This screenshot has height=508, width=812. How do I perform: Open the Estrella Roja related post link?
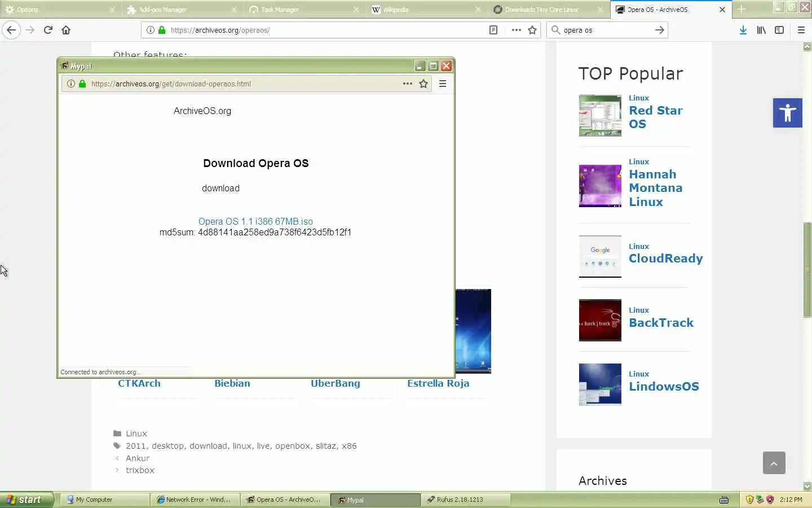438,383
